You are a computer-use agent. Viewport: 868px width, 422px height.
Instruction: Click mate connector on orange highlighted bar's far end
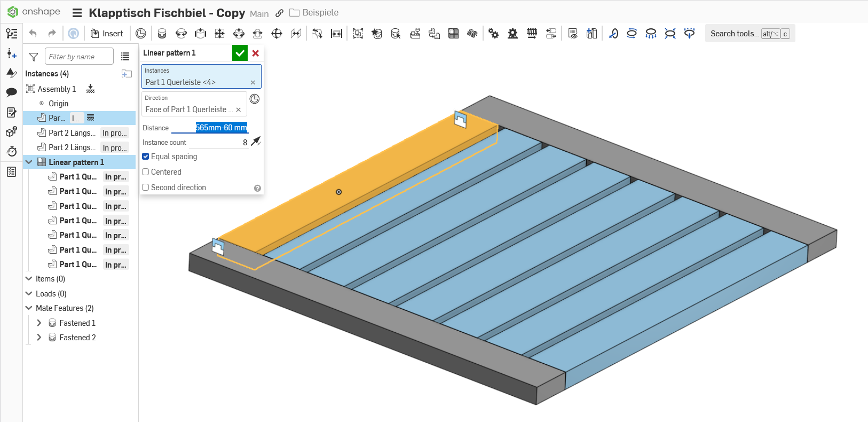pos(460,119)
